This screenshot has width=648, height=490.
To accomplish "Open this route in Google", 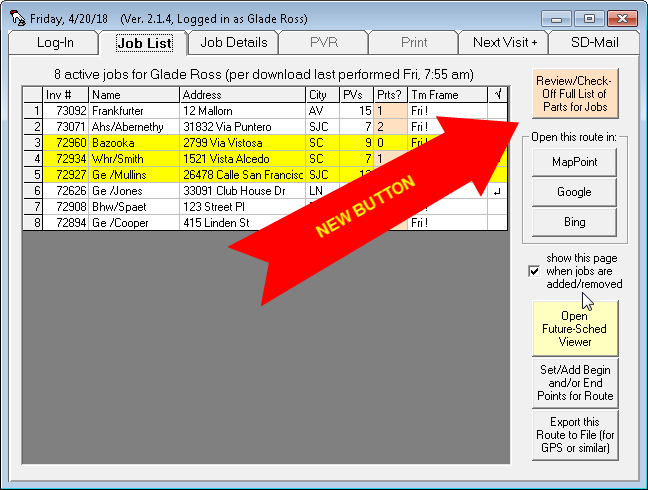I will [x=574, y=192].
